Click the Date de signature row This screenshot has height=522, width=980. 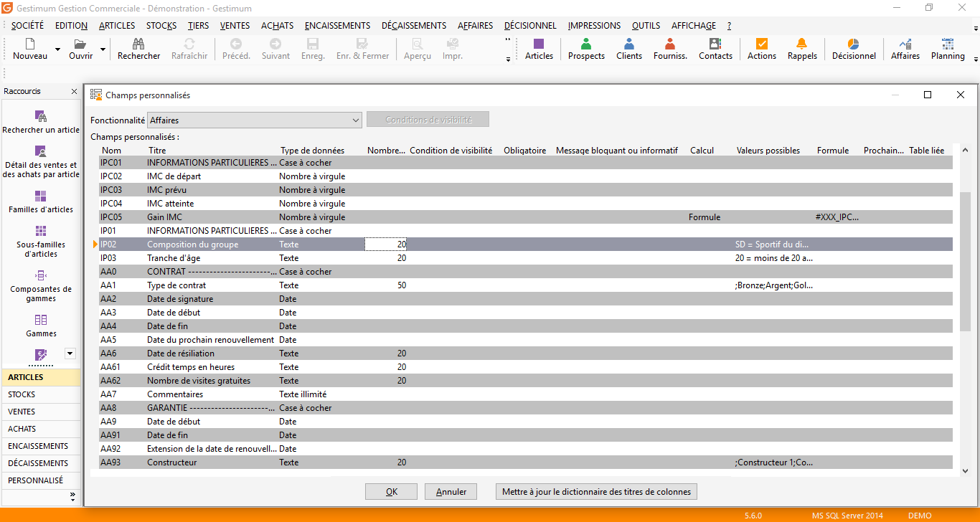[526, 299]
